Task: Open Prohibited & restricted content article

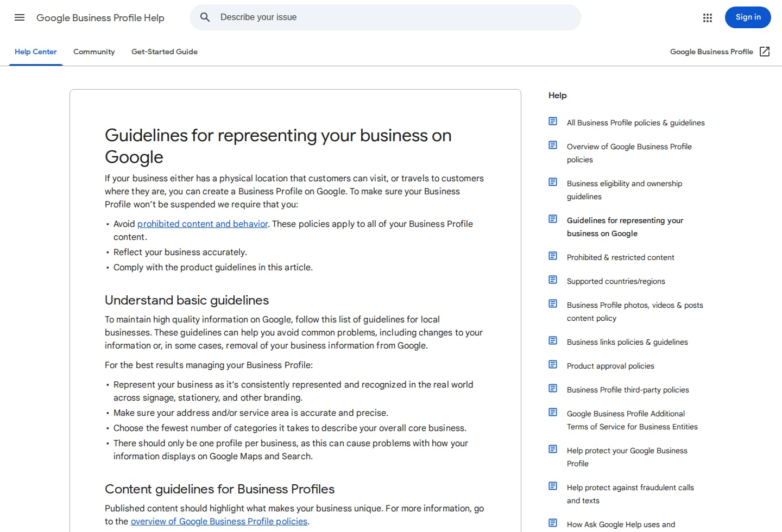Action: tap(621, 257)
